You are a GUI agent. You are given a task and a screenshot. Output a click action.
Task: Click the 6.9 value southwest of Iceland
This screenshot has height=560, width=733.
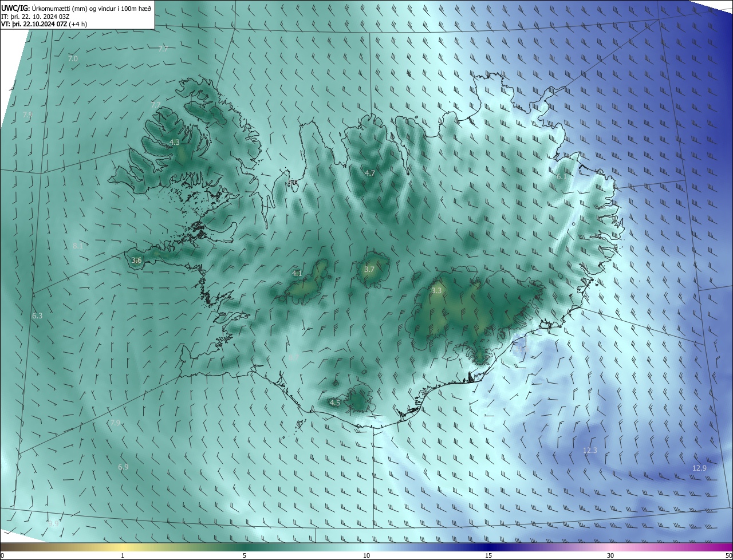point(123,467)
